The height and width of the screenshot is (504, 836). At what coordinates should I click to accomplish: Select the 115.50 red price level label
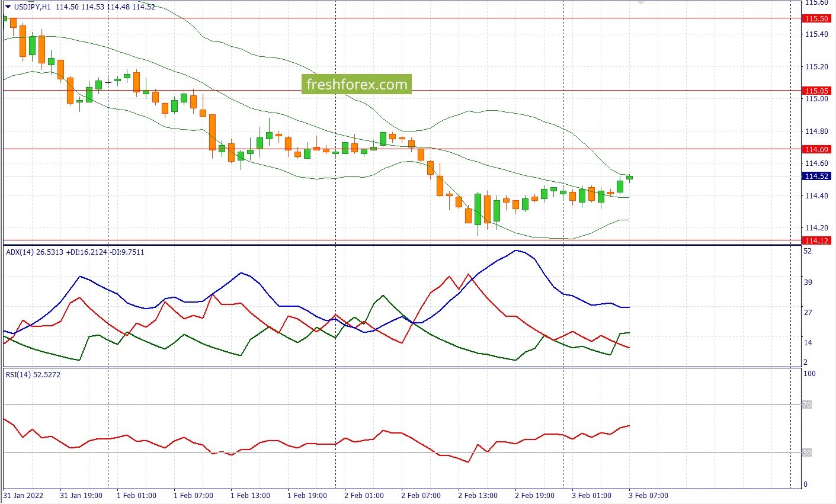816,19
